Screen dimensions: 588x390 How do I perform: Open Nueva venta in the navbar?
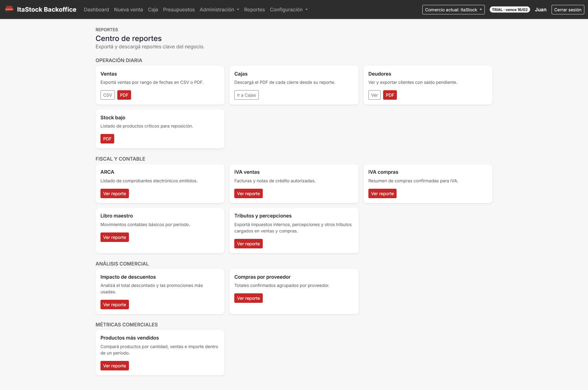coord(128,9)
